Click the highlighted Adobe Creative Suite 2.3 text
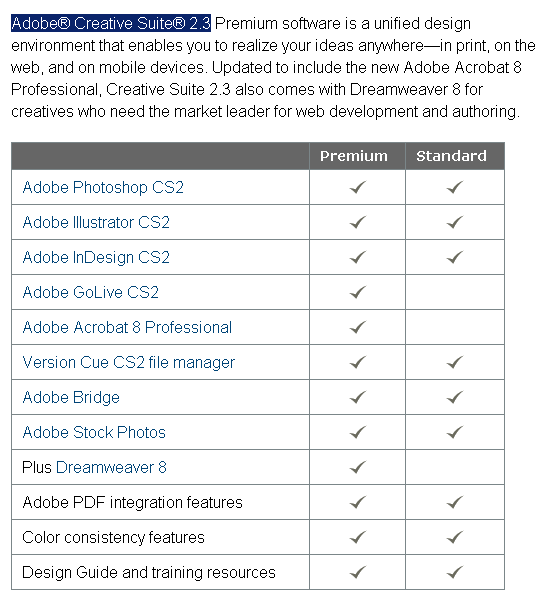Screen dimensions: 545x611 pos(111,23)
